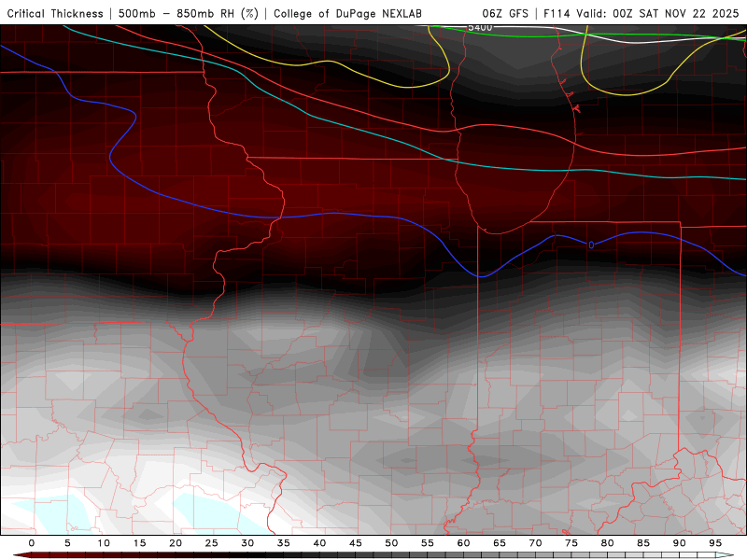Screen dimensions: 747x560
Task: Click the "45" humidity scale label
Action: (x=356, y=543)
